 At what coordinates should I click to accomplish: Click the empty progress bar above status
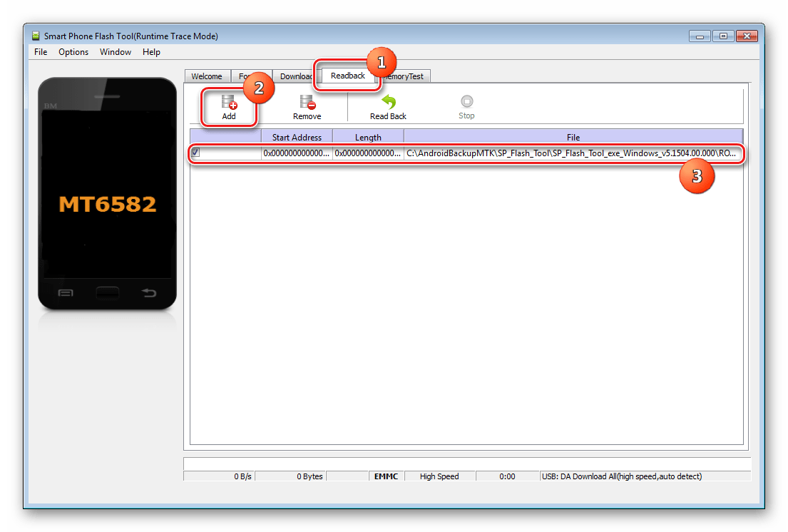pyautogui.click(x=467, y=463)
